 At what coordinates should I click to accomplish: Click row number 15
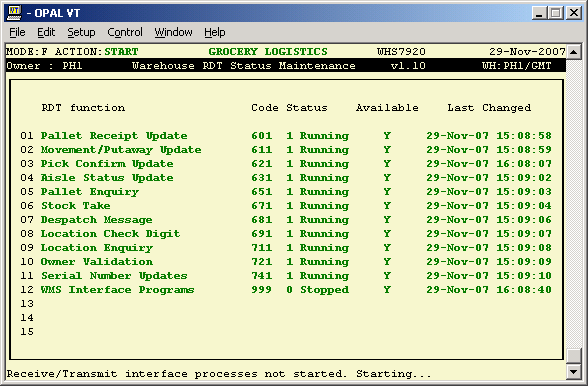[x=27, y=332]
